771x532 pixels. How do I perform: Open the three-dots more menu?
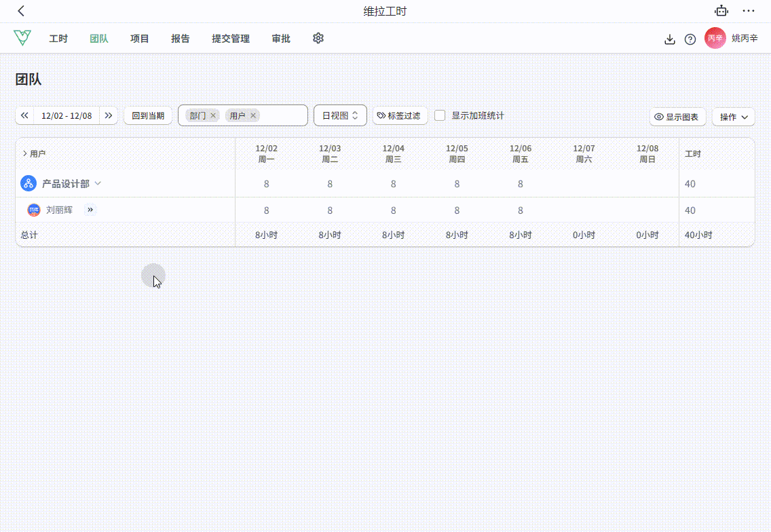point(749,11)
